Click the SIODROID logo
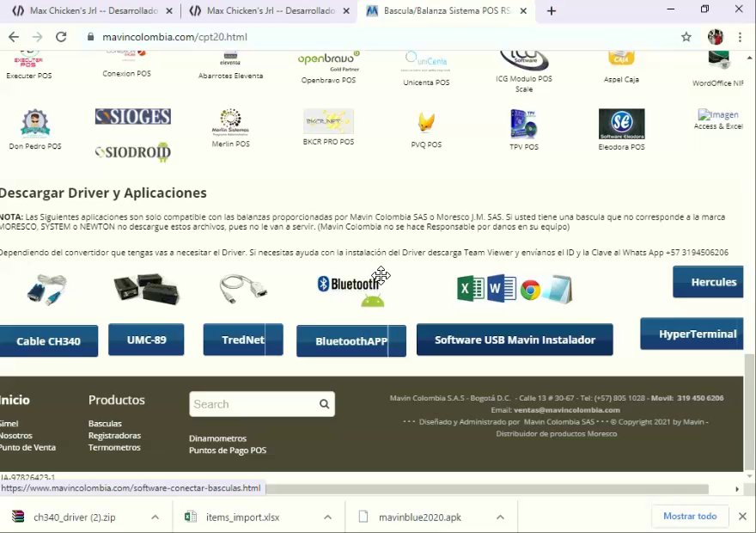The image size is (756, 533). click(132, 152)
